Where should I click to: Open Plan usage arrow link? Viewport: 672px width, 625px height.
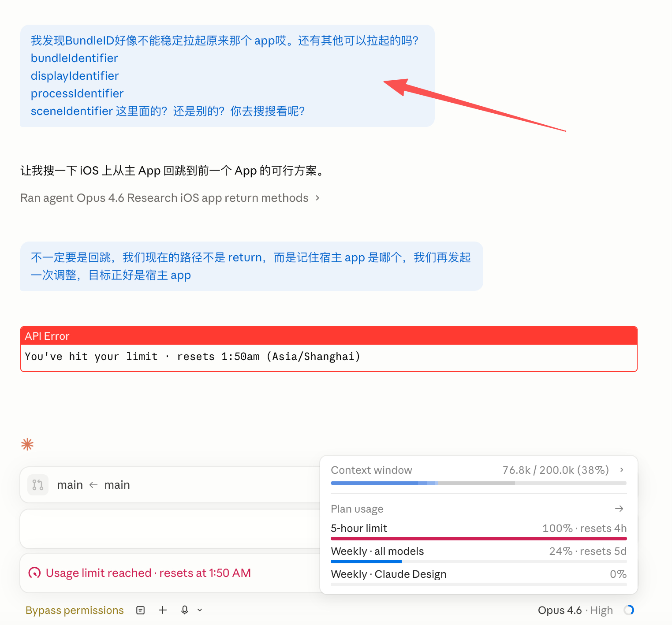[x=619, y=509]
